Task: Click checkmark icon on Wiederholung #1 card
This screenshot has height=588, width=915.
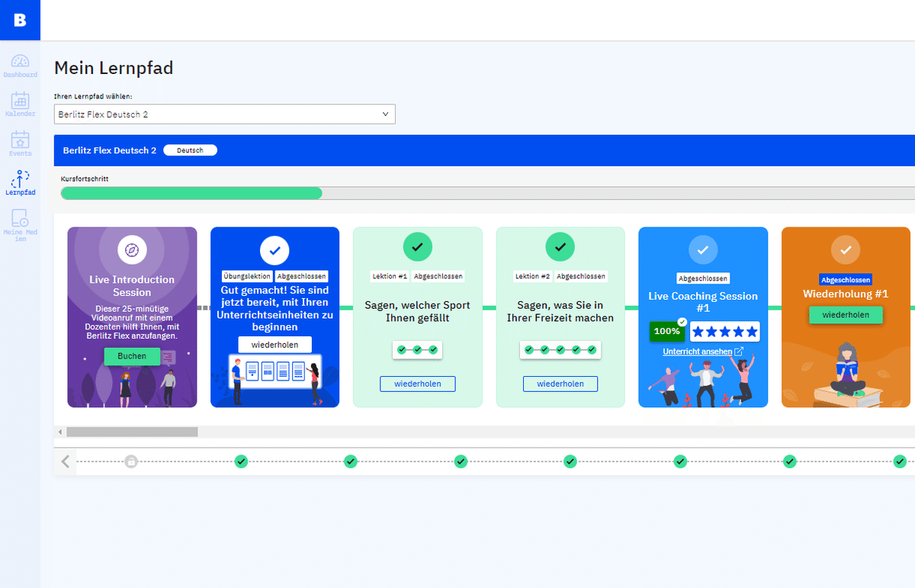Action: click(x=846, y=249)
